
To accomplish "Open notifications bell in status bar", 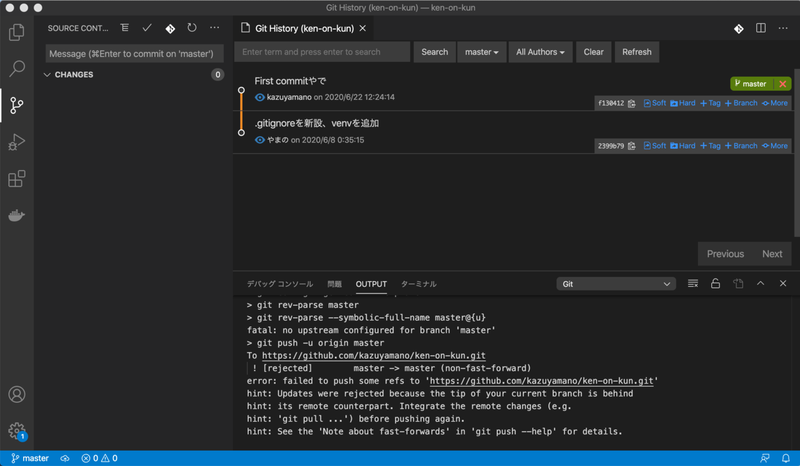I will point(786,458).
